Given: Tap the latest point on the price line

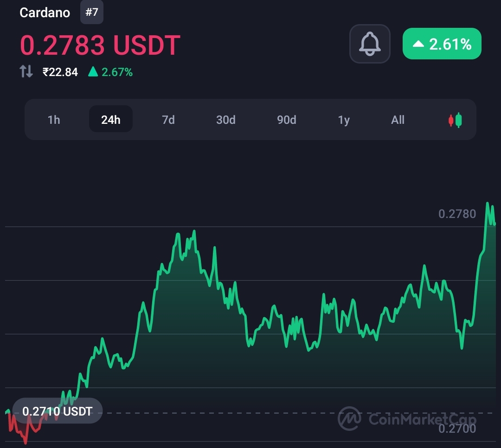Looking at the screenshot, I should pos(495,224).
